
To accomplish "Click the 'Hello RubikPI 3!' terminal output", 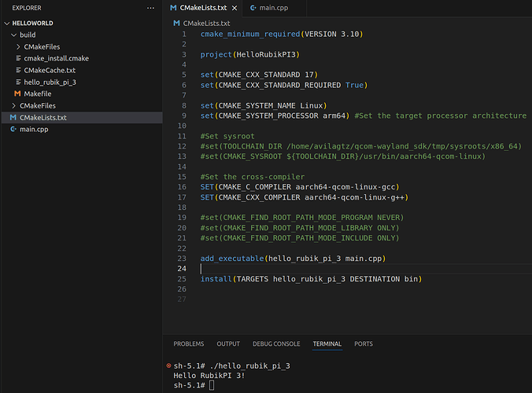I will (209, 376).
